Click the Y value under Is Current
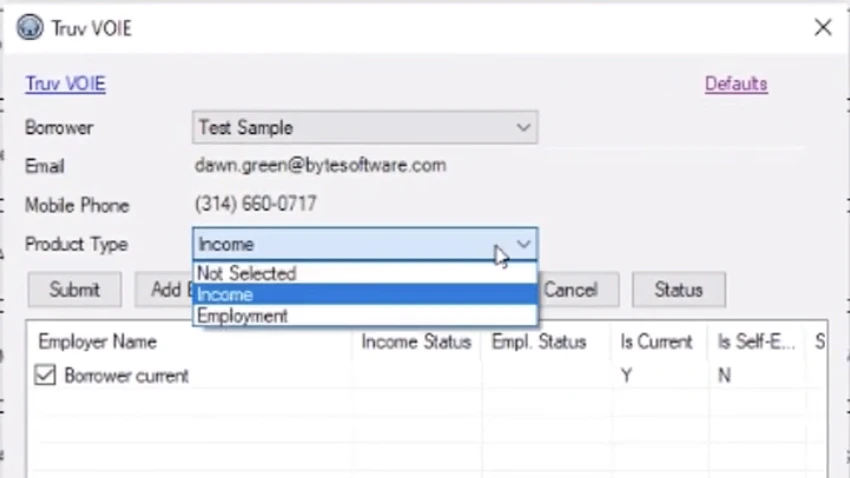Image resolution: width=850 pixels, height=478 pixels. click(627, 376)
